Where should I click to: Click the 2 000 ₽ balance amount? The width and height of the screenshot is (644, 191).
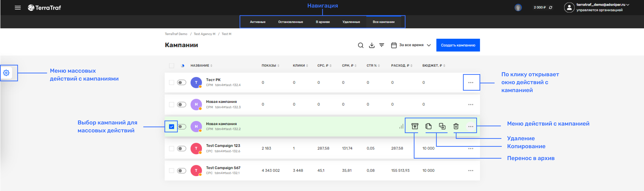click(539, 8)
